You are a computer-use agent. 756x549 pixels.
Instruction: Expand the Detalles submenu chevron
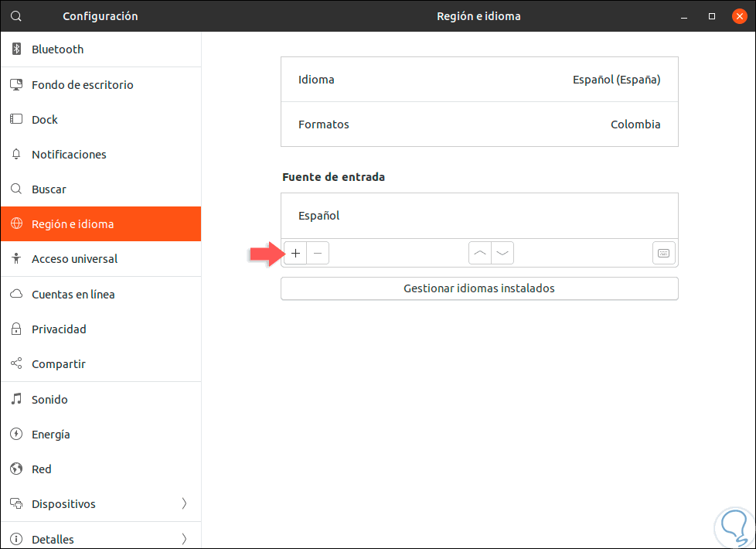pyautogui.click(x=184, y=539)
